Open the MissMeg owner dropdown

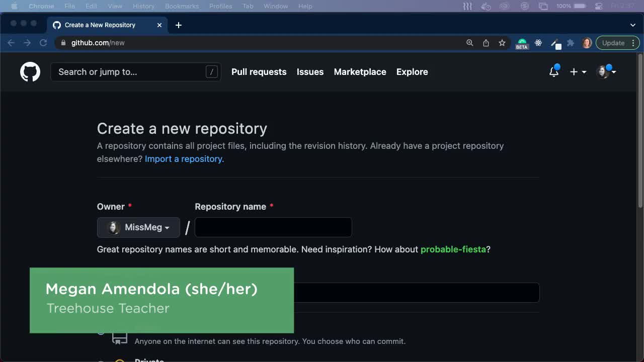point(138,227)
